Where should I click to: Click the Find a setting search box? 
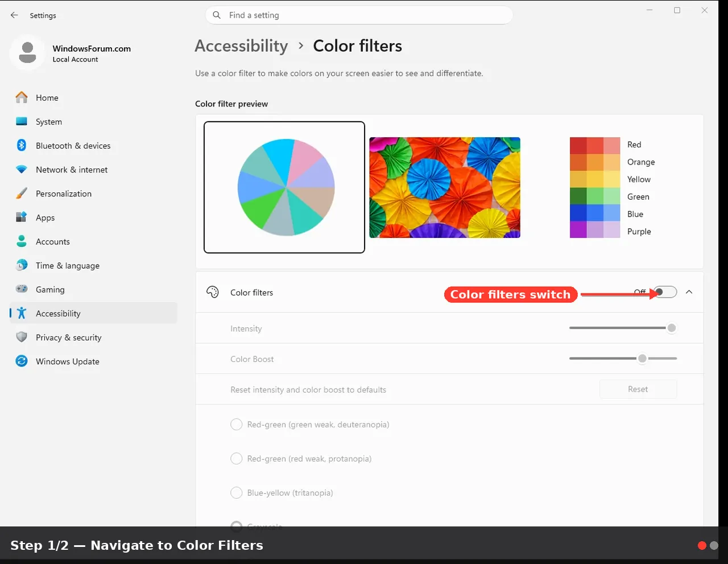point(359,15)
